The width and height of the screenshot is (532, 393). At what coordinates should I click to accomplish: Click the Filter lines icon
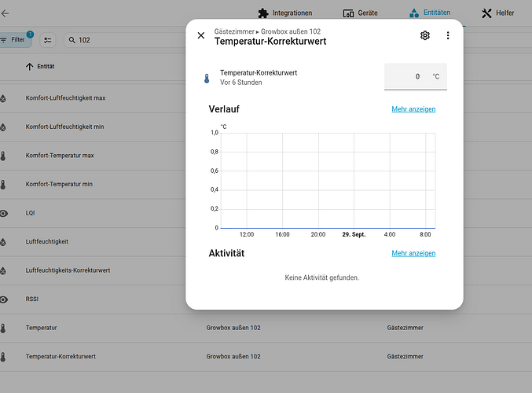coord(3,40)
